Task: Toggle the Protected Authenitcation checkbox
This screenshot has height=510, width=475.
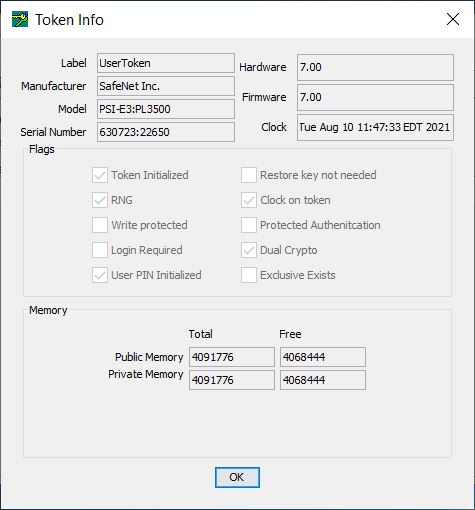Action: [x=249, y=225]
